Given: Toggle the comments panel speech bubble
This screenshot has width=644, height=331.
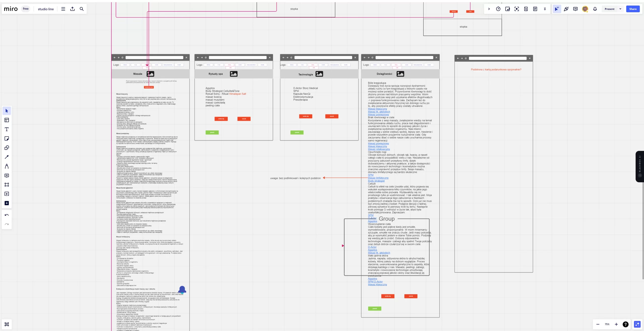Looking at the screenshot, I should pos(575,9).
